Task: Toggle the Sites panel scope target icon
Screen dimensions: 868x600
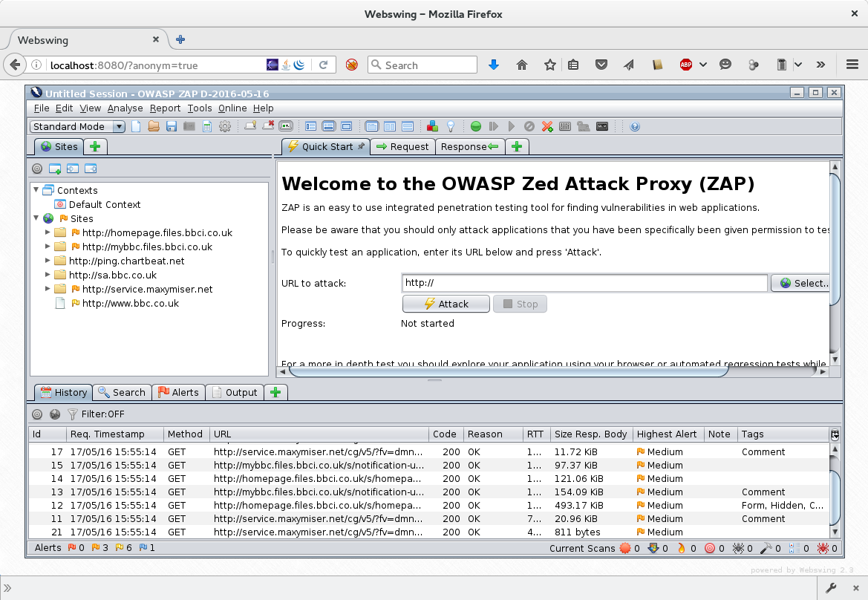Action: [x=37, y=169]
